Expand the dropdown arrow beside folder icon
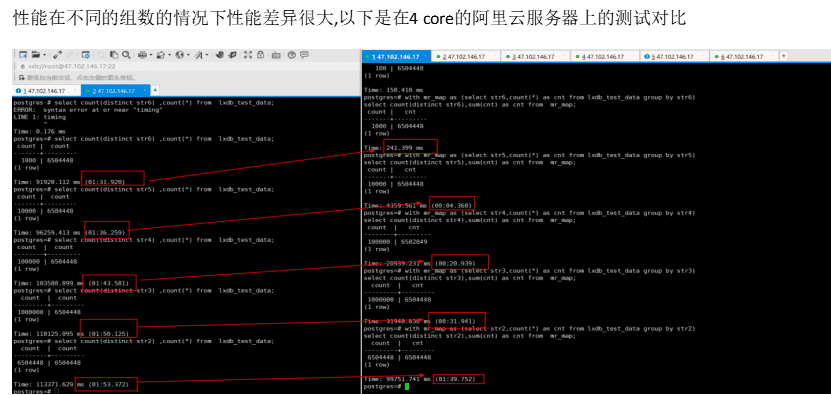The image size is (831, 395). (45, 55)
